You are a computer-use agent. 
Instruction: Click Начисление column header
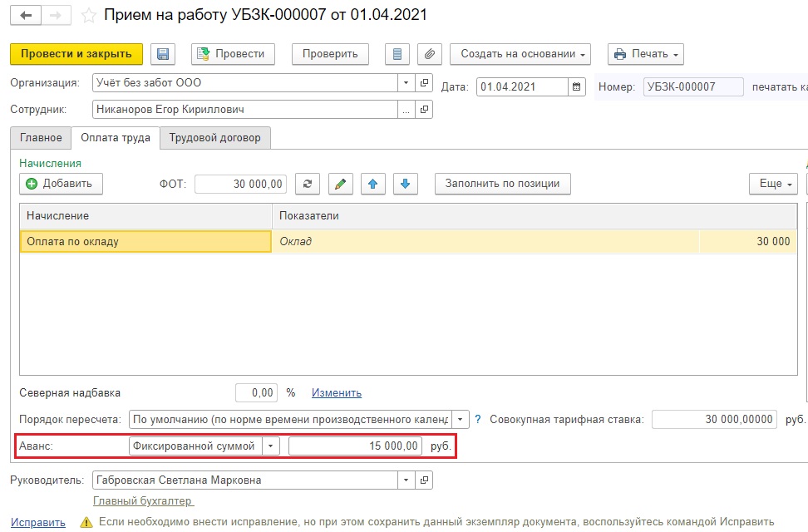(145, 216)
